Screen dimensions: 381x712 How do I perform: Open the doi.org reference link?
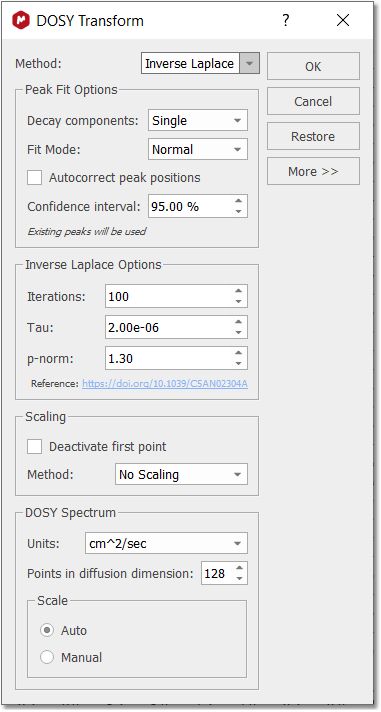pyautogui.click(x=165, y=384)
